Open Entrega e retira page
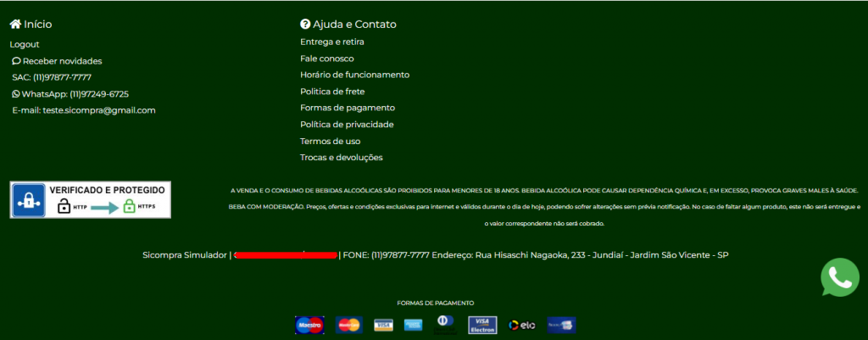This screenshot has width=868, height=340. pos(332,42)
